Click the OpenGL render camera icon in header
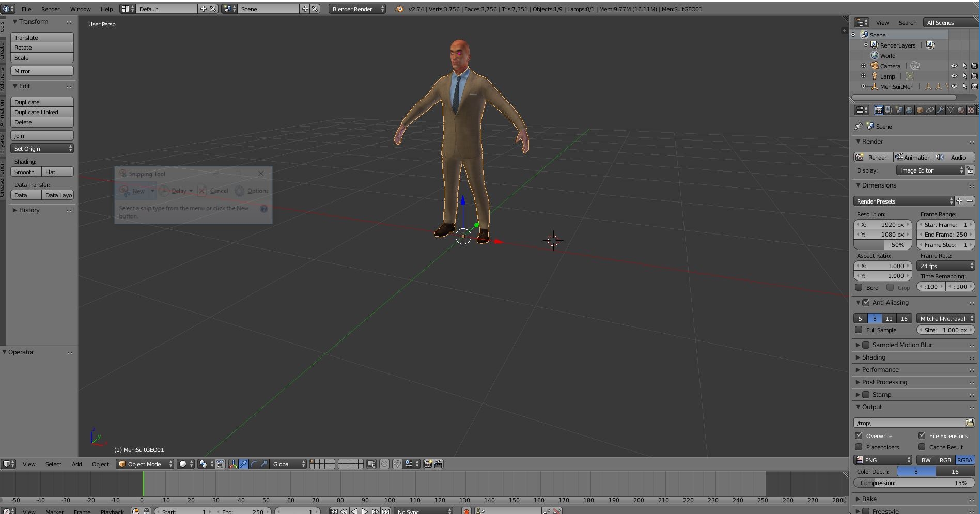Viewport: 980px width, 514px height. (x=428, y=464)
